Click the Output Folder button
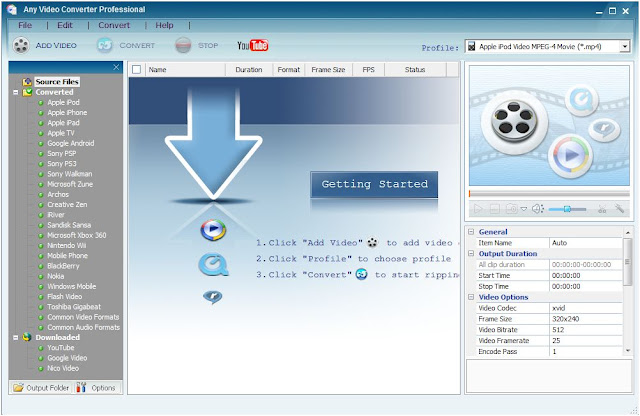 40,387
